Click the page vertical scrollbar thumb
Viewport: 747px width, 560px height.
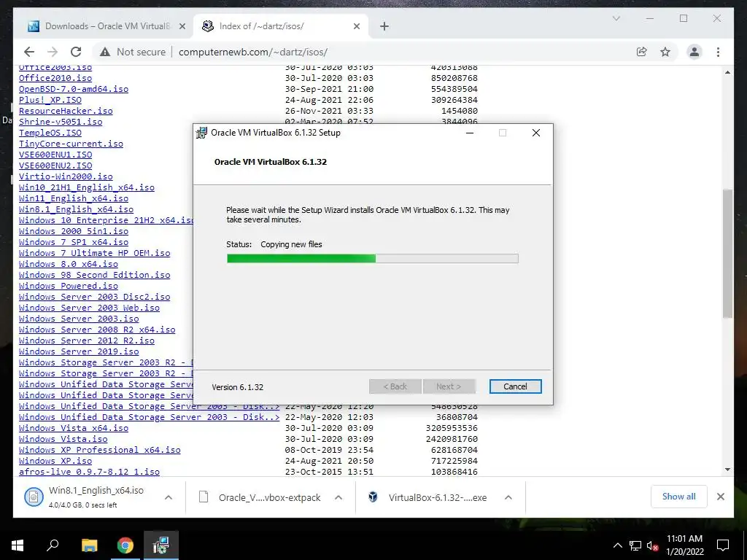[727, 253]
